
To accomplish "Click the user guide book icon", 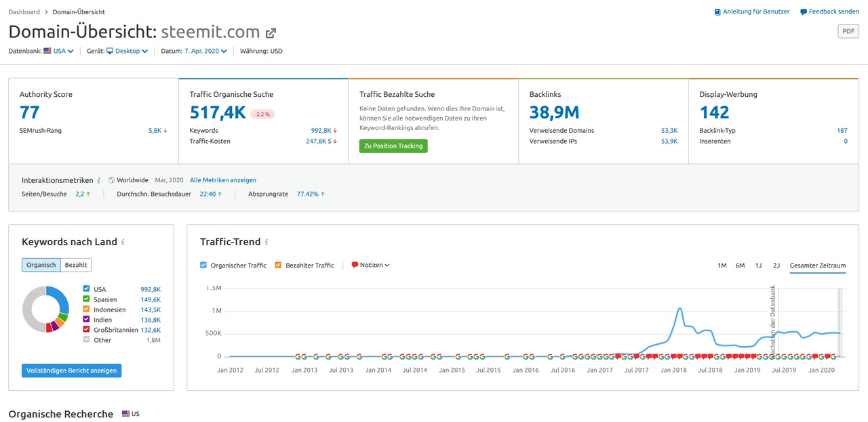I will click(x=717, y=12).
